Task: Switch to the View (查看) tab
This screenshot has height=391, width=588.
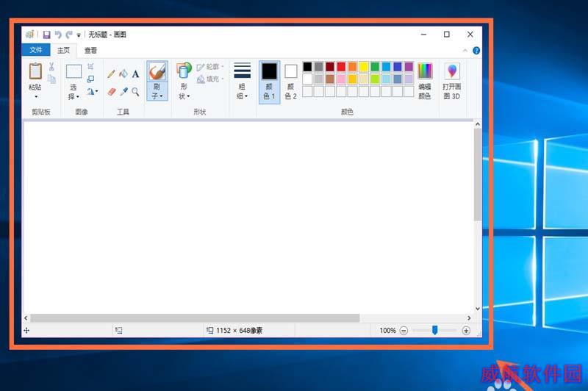Action: tap(90, 50)
